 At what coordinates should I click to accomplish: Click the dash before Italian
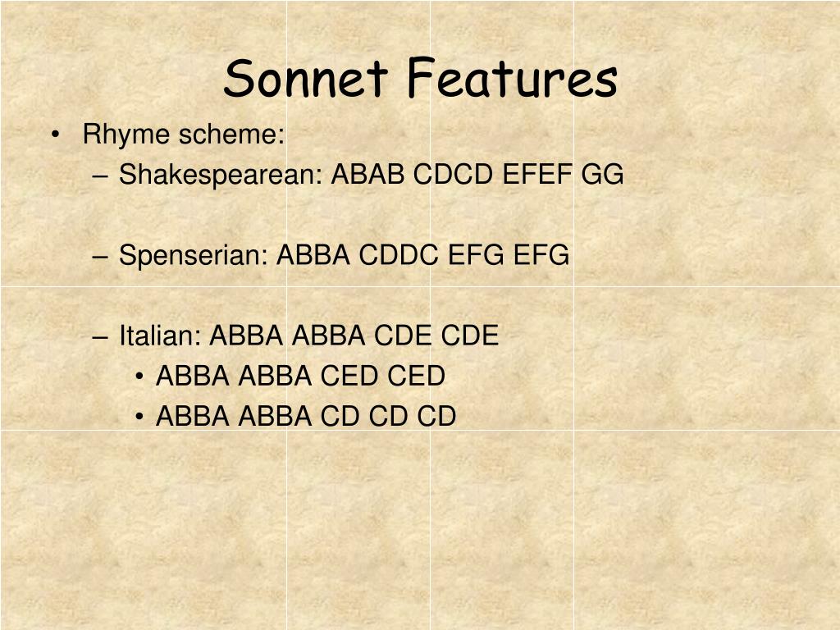click(x=100, y=337)
